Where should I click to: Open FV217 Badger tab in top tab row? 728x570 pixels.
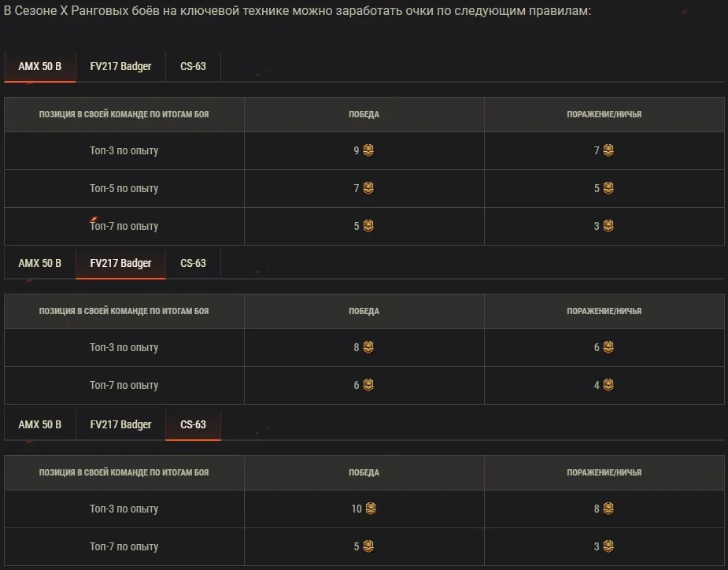click(120, 66)
